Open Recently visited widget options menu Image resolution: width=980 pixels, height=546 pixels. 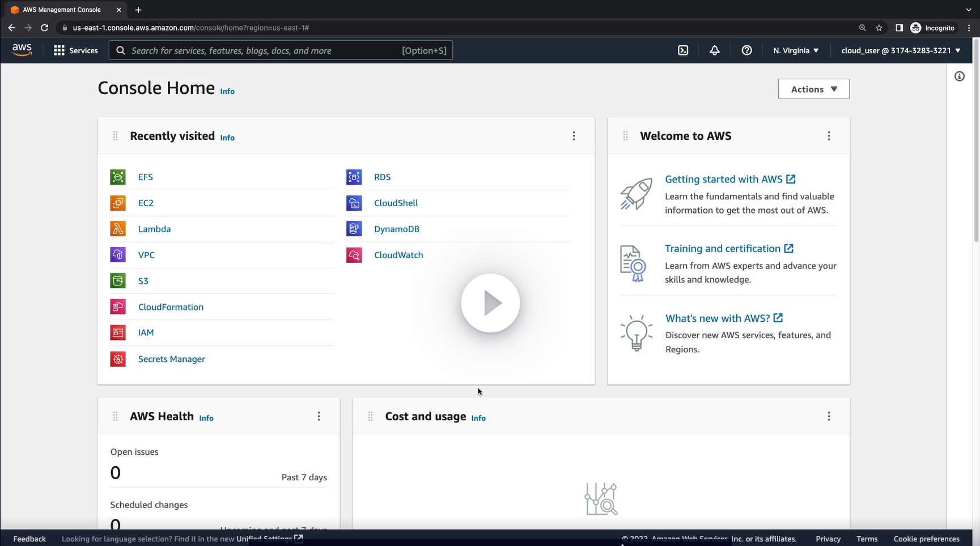pyautogui.click(x=574, y=136)
